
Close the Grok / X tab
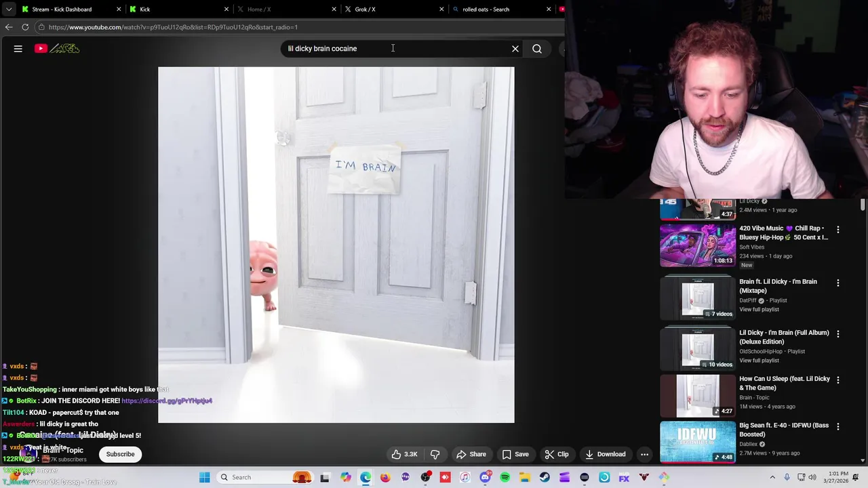pyautogui.click(x=441, y=9)
